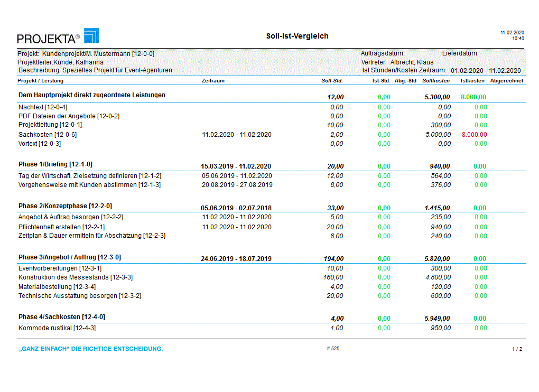Select the Istkosten column header

pos(472,81)
